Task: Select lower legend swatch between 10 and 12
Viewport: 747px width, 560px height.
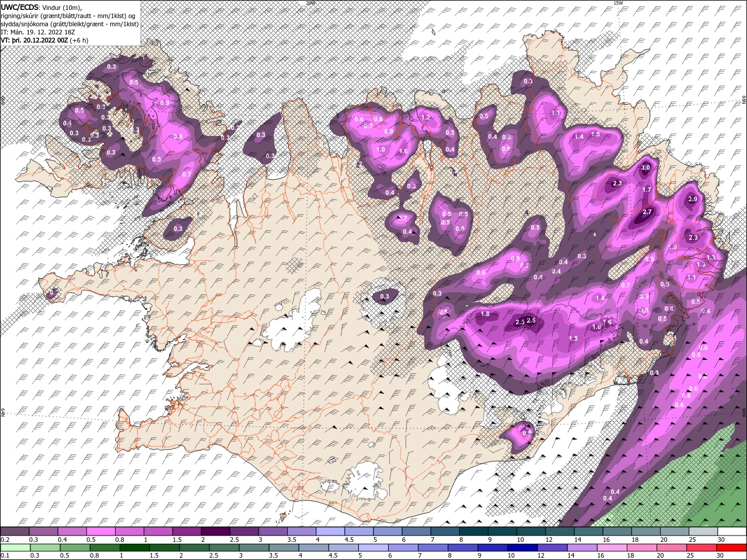Action: coord(522,548)
